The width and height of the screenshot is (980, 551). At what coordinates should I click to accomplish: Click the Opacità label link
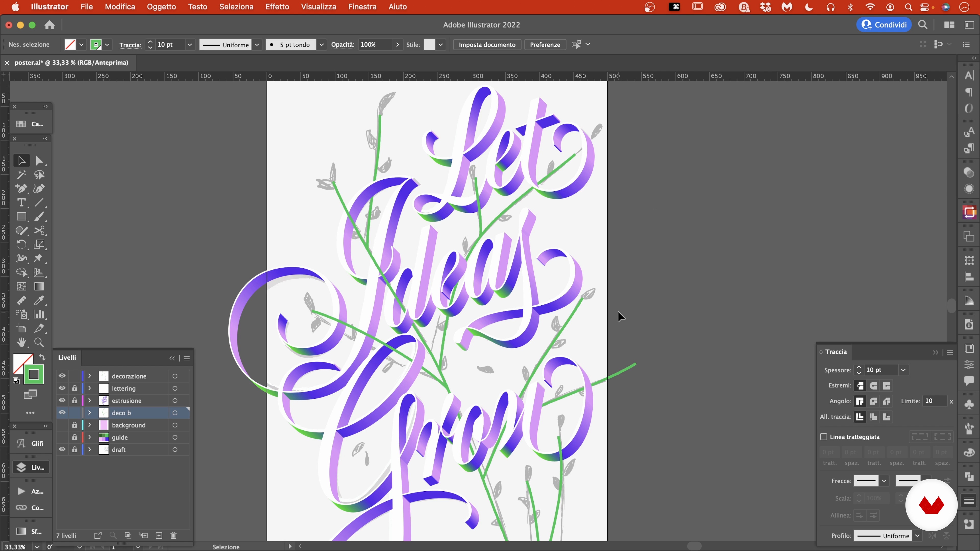pyautogui.click(x=342, y=44)
